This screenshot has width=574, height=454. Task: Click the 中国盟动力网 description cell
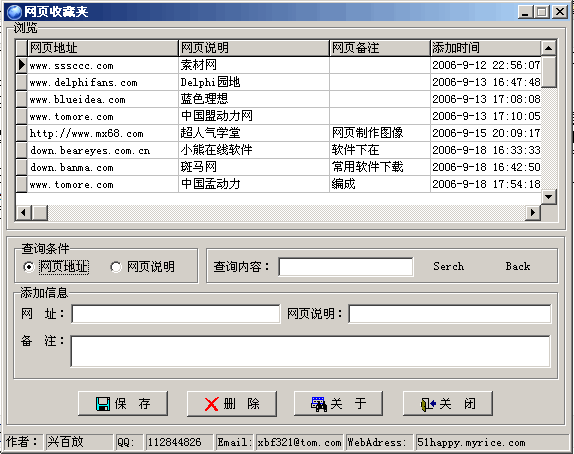(254, 116)
